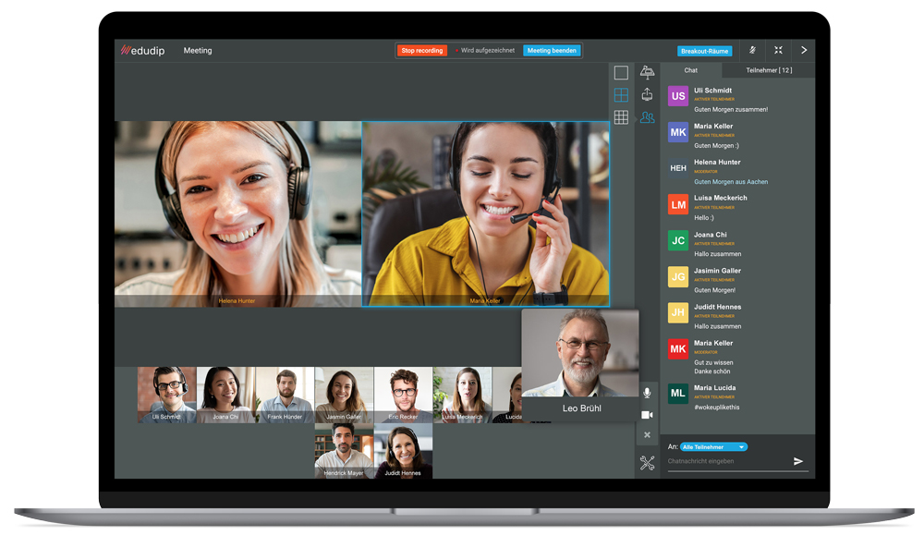Select the single-view layout icon
This screenshot has height=560, width=924.
(621, 73)
